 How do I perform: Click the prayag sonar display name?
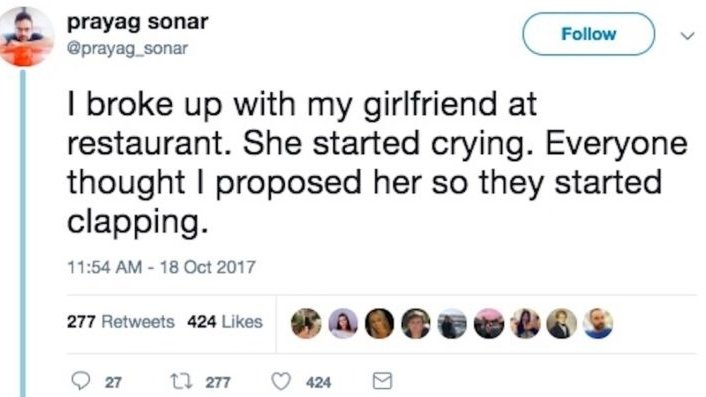coord(138,23)
